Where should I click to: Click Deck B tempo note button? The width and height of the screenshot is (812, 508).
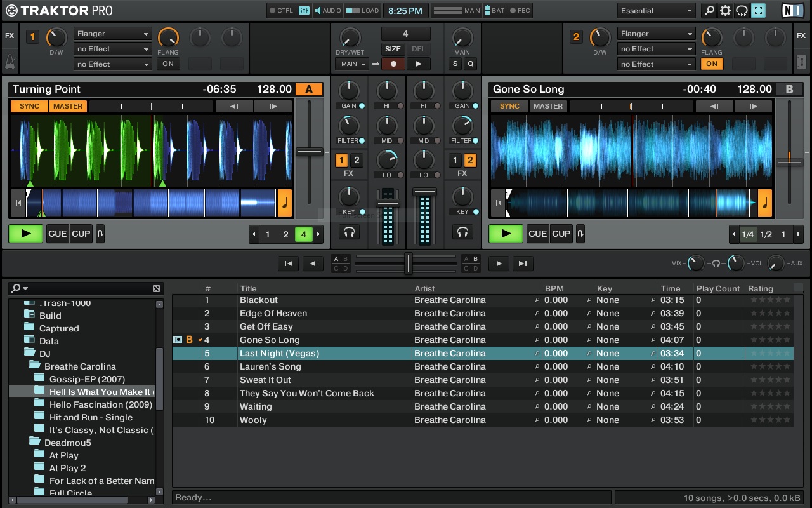pyautogui.click(x=765, y=203)
